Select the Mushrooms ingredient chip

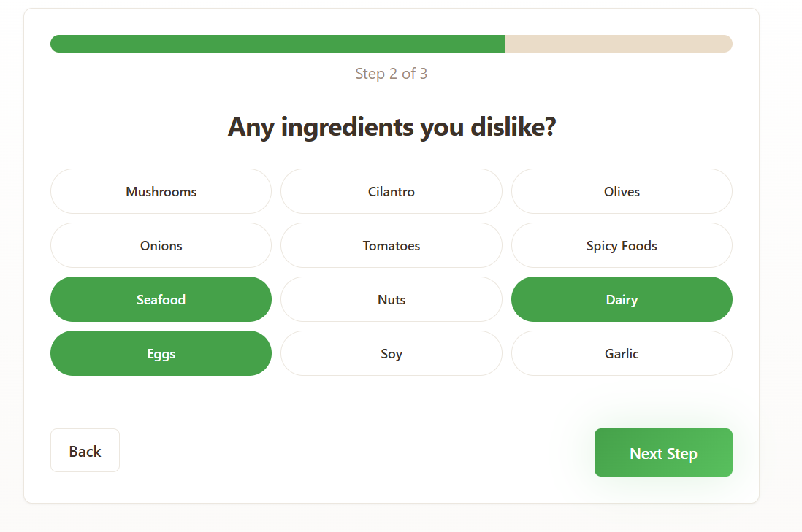(x=161, y=191)
